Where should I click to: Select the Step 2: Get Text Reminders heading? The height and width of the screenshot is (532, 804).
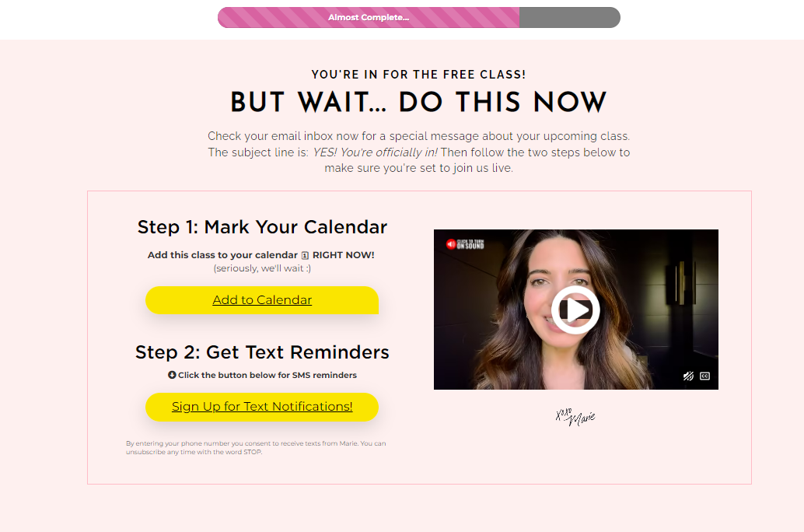(262, 352)
